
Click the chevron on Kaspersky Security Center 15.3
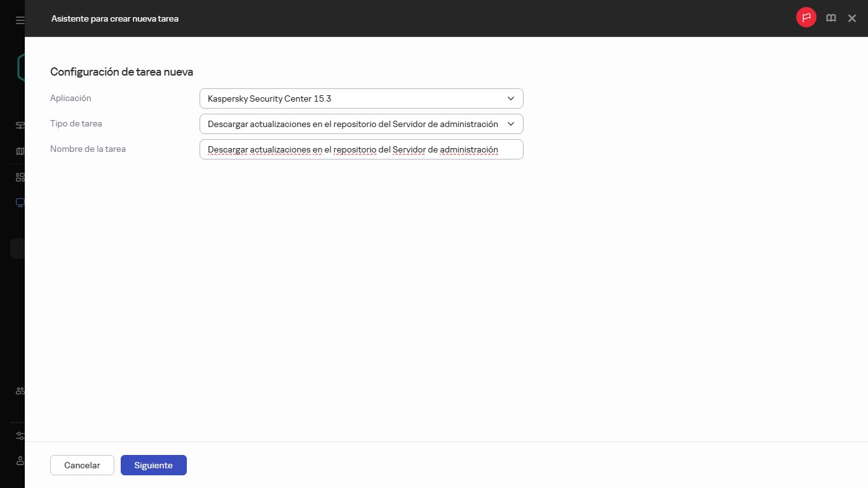point(510,98)
